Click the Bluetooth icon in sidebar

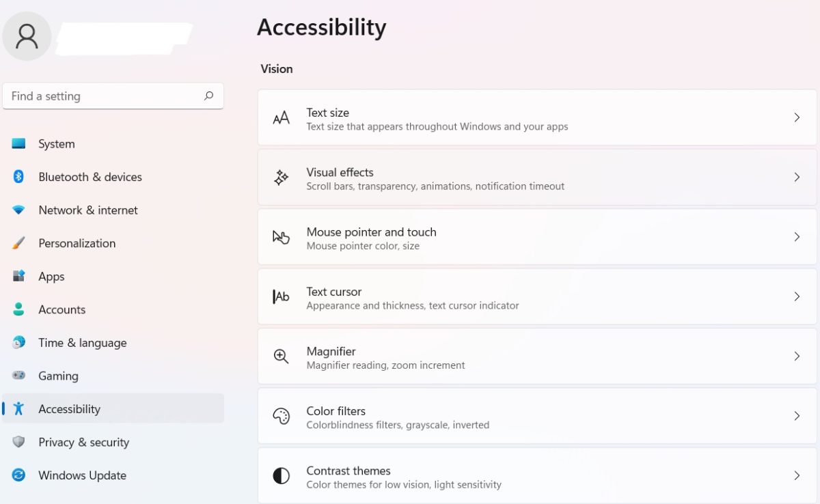18,177
